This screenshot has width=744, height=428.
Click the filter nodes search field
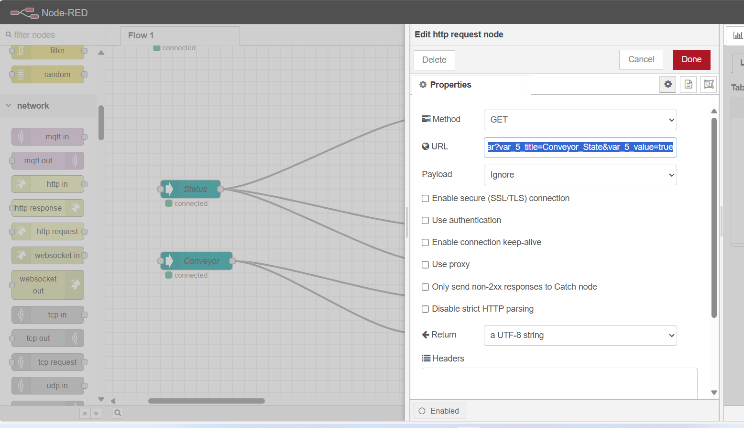pos(55,35)
